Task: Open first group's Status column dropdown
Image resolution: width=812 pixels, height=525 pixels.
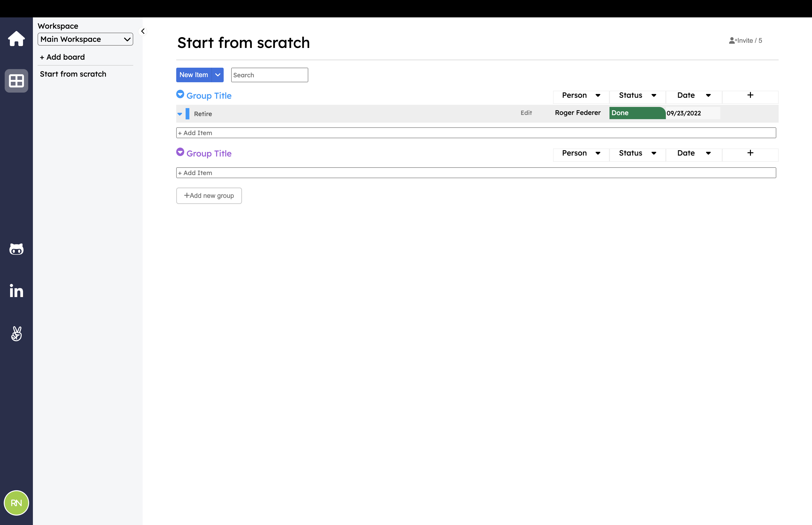Action: pos(654,95)
